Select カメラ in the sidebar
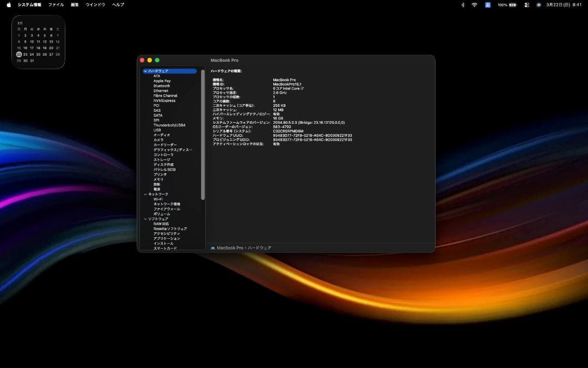 tap(158, 140)
